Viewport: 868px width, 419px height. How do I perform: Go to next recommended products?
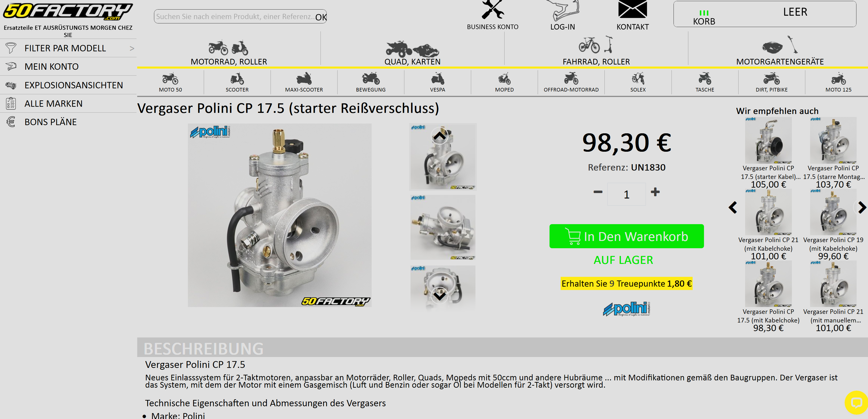coord(862,207)
